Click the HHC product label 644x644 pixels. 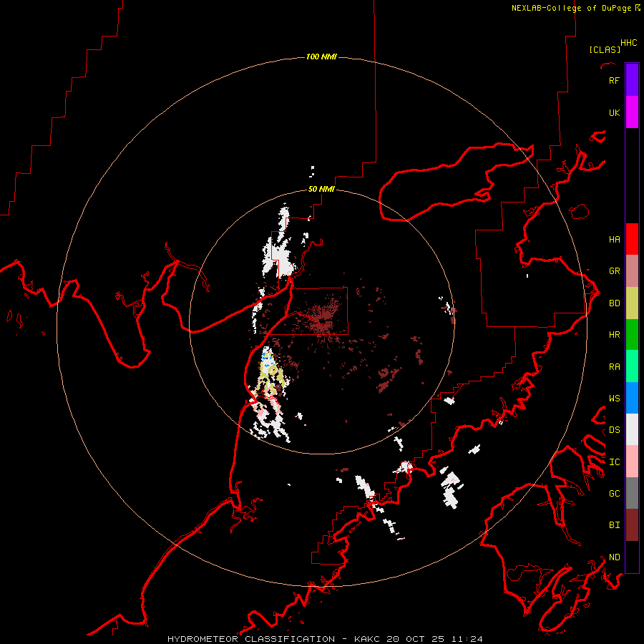click(x=628, y=43)
